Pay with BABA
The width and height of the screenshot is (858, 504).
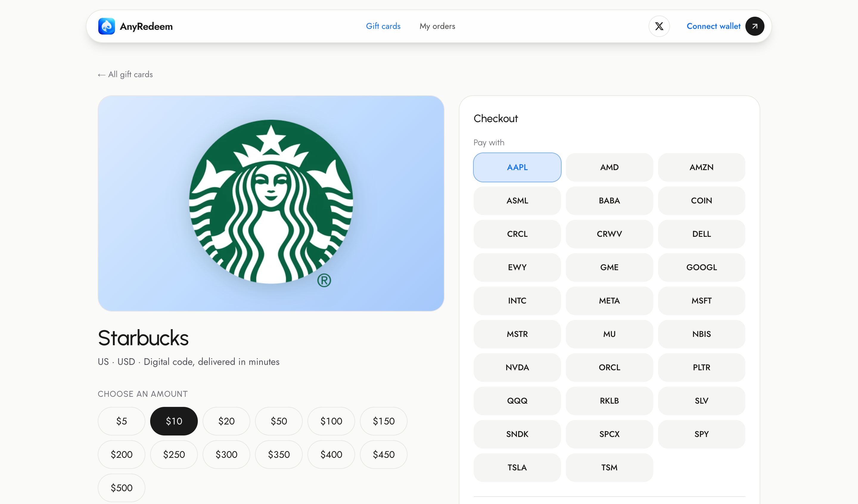[x=610, y=200]
